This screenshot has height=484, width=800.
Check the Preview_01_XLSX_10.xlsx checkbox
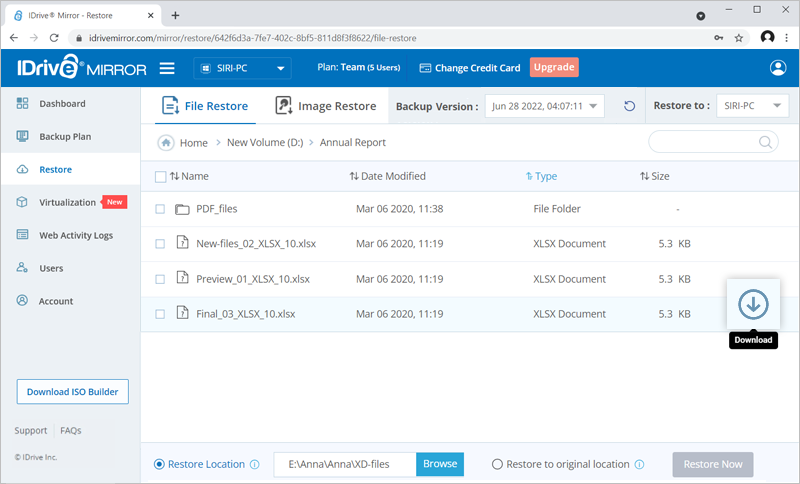pos(160,279)
